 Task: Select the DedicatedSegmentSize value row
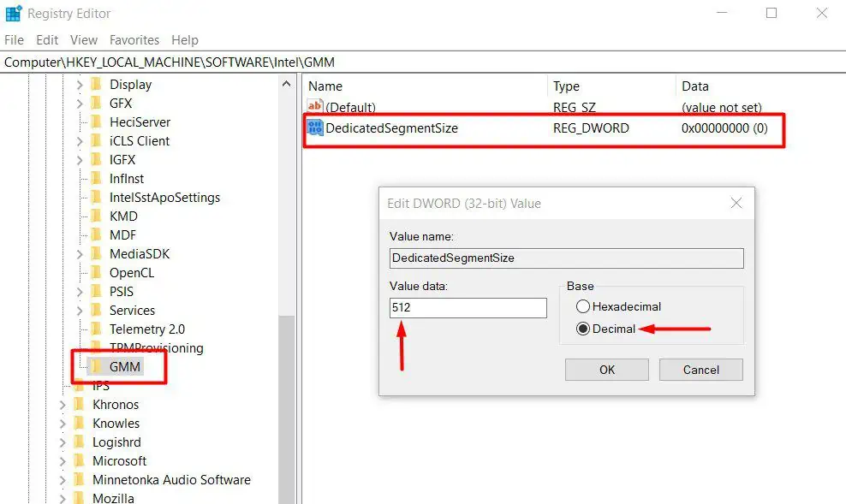[544, 128]
